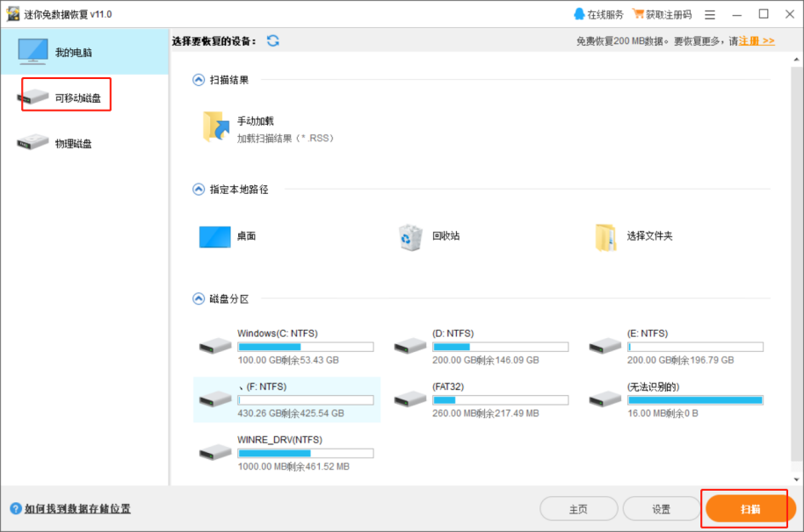The image size is (804, 532).
Task: Open the hamburger menu icon
Action: pyautogui.click(x=710, y=15)
